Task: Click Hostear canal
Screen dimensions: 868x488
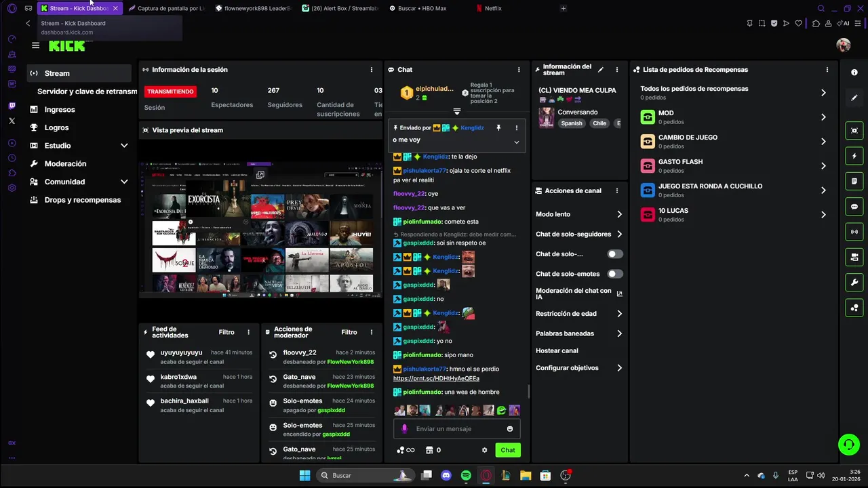Action: point(557,350)
